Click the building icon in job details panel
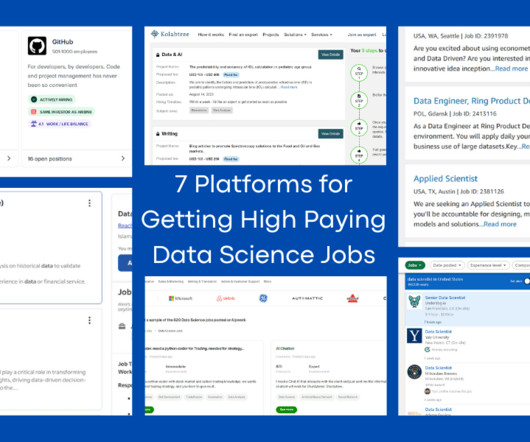Image resolution: width=530 pixels, height=442 pixels. (x=122, y=326)
